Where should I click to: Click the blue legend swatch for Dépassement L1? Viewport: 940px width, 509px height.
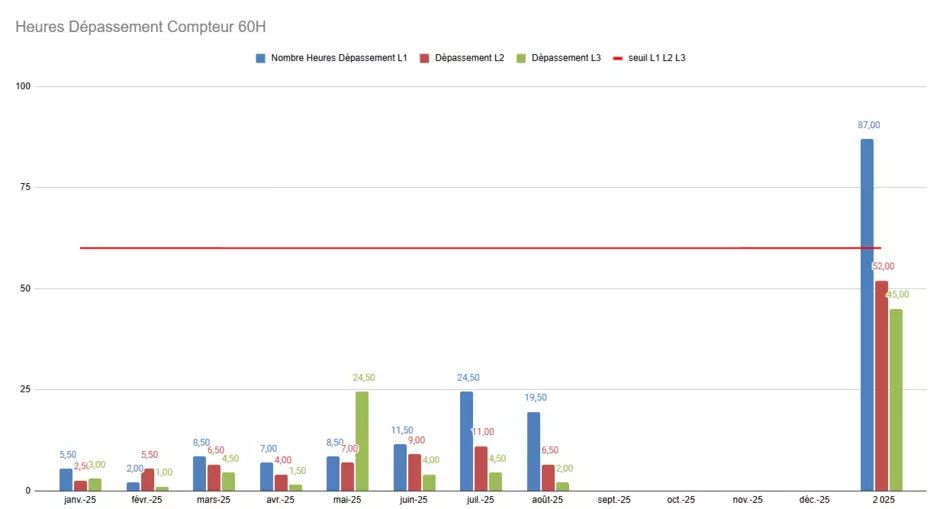pos(261,58)
